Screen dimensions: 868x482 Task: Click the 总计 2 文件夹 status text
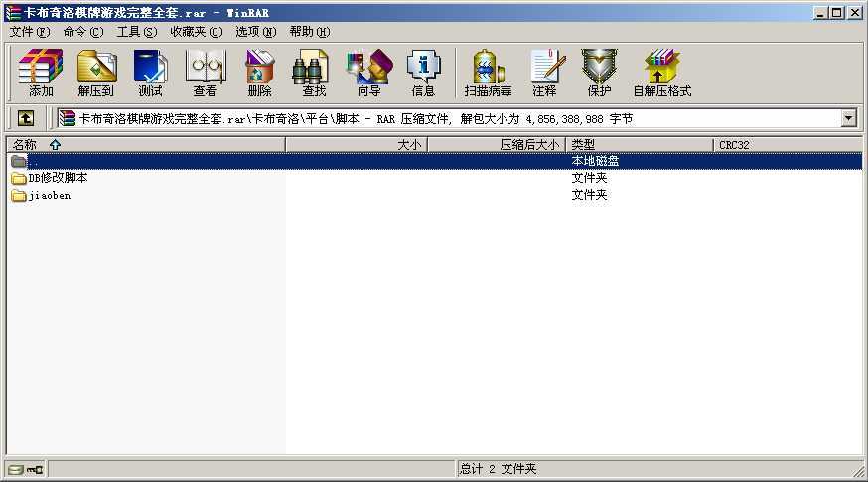pyautogui.click(x=498, y=469)
